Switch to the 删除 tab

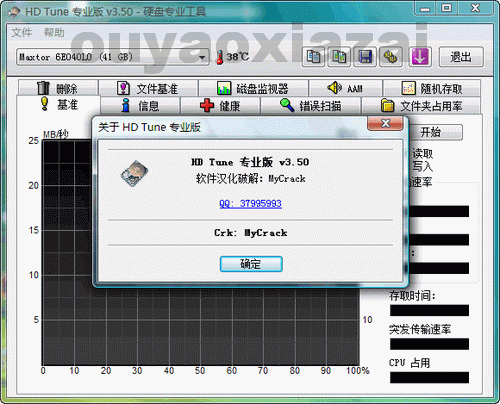(58, 88)
